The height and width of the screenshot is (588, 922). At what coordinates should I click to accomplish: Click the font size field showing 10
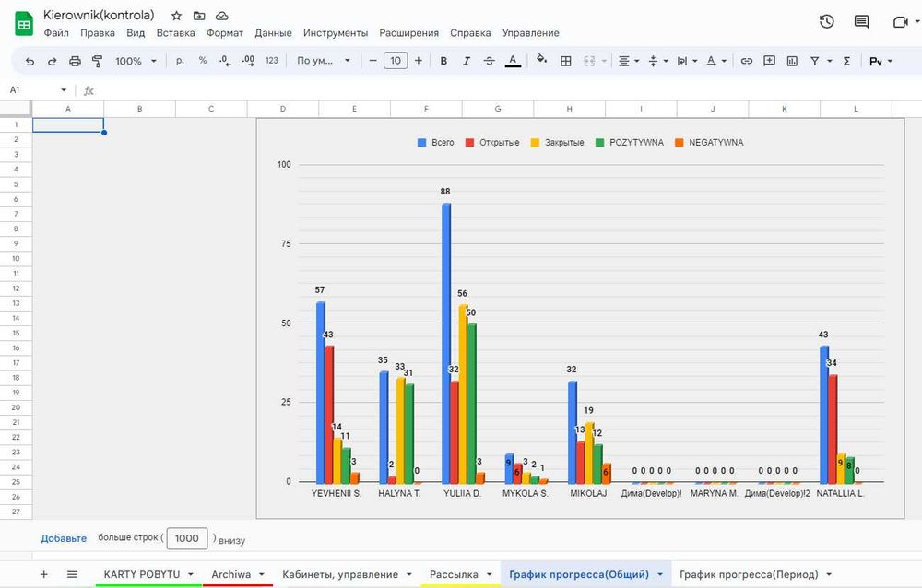(x=396, y=61)
